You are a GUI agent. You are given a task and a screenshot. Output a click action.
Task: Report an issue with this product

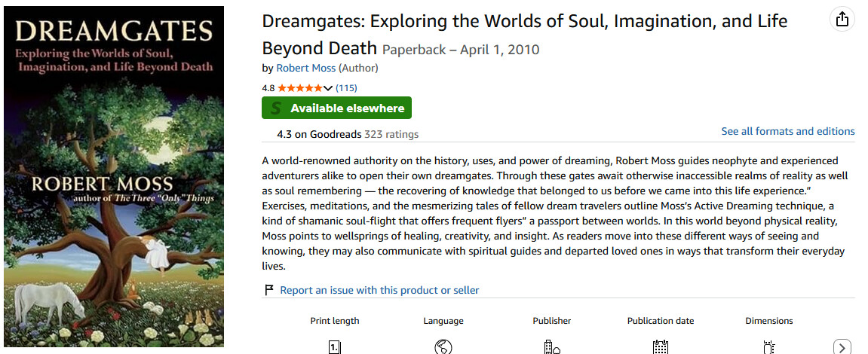379,290
